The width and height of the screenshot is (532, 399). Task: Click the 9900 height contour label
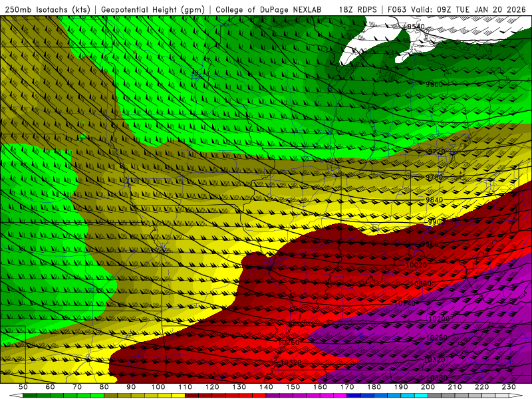(437, 222)
